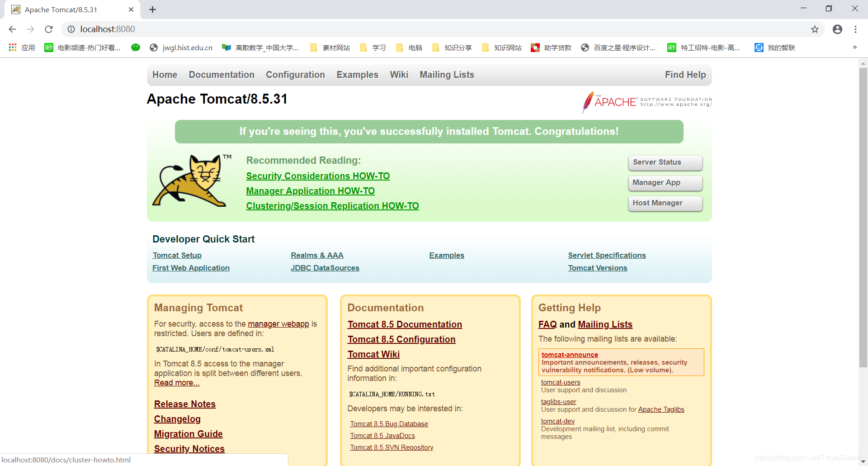Open Tomcat Versions link

coord(597,268)
